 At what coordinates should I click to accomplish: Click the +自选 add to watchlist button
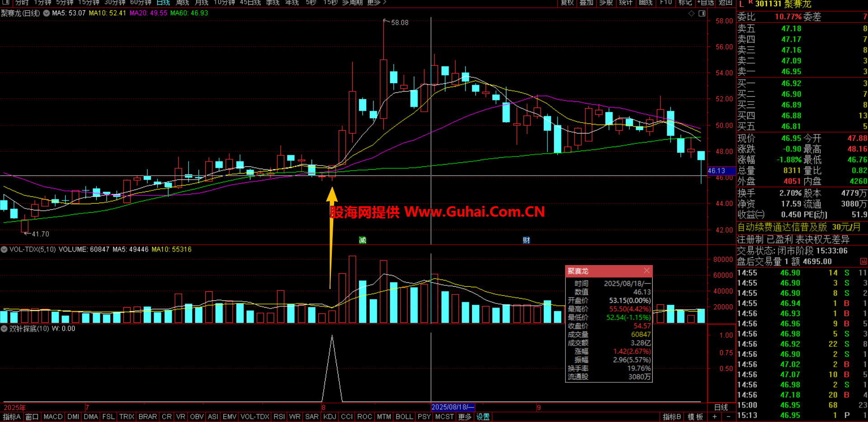705,3
